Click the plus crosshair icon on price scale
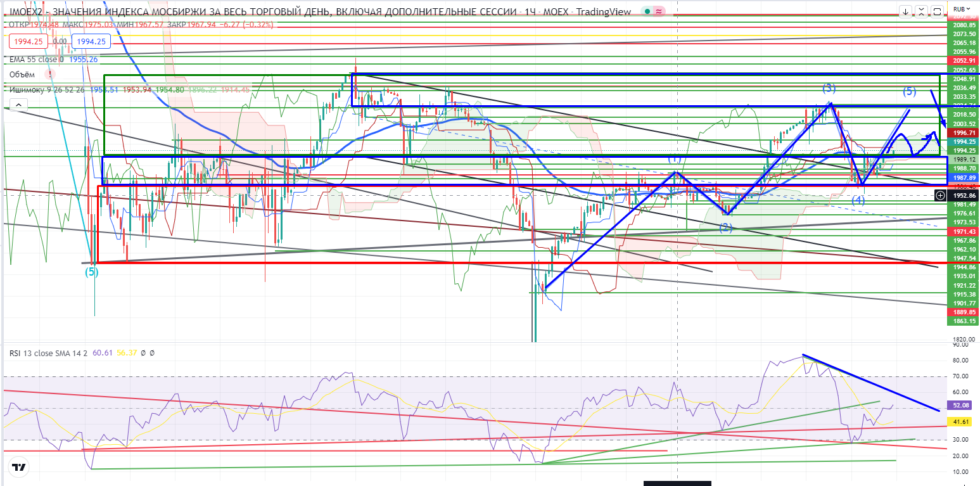980x486 pixels. [x=940, y=196]
